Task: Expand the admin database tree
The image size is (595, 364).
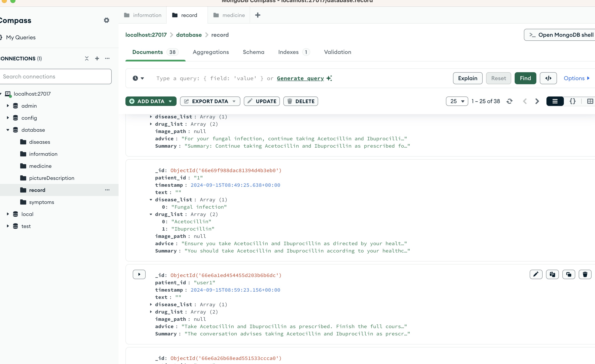Action: pyautogui.click(x=8, y=106)
